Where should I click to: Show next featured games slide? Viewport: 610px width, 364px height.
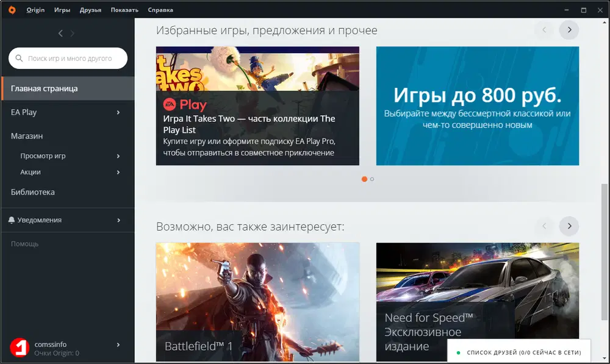(x=569, y=30)
